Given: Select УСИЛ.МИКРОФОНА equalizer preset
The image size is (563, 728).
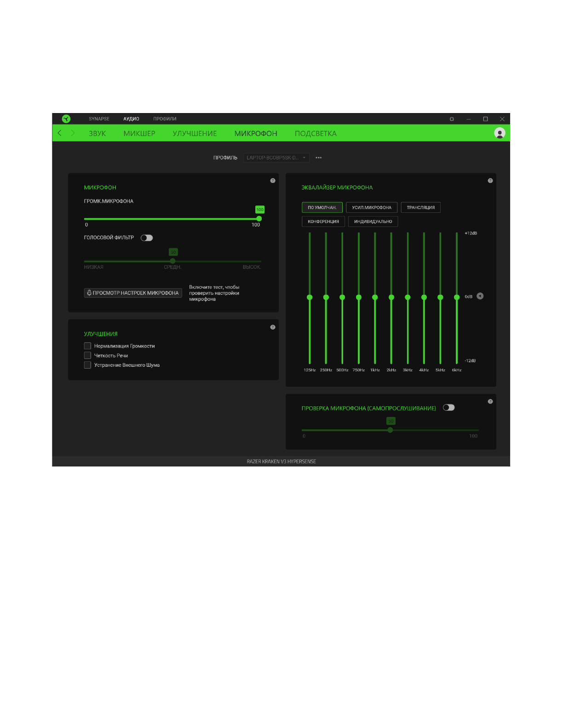Looking at the screenshot, I should click(x=372, y=208).
